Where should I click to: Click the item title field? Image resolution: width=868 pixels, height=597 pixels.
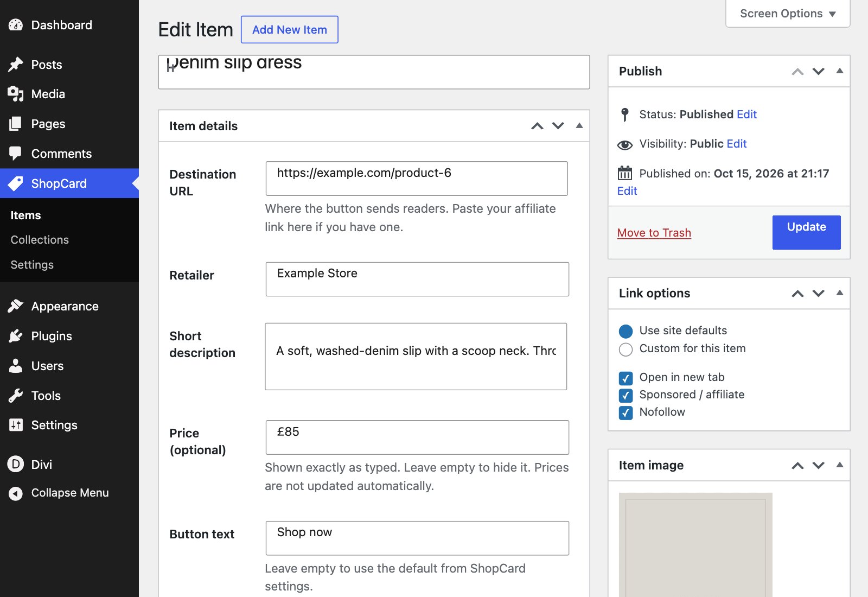click(374, 72)
